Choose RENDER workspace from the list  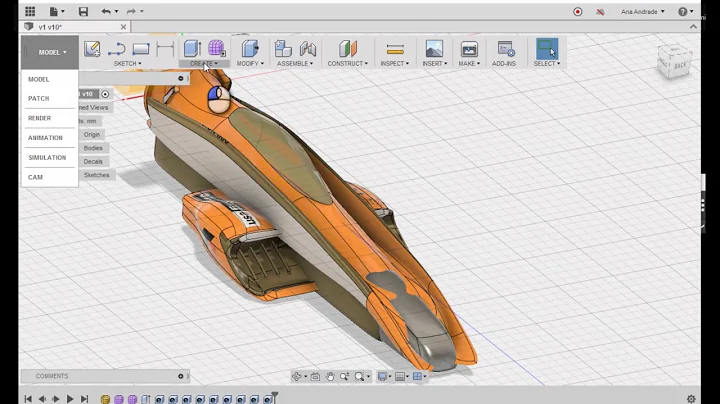pos(39,118)
